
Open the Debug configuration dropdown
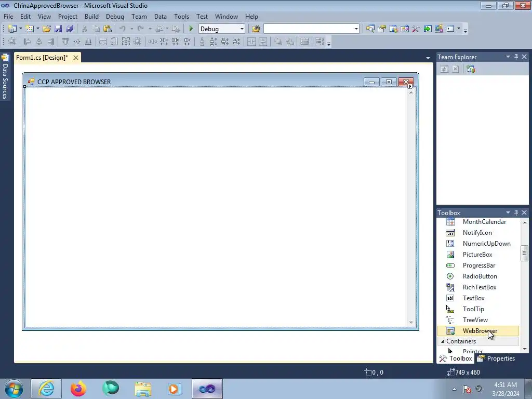point(242,29)
